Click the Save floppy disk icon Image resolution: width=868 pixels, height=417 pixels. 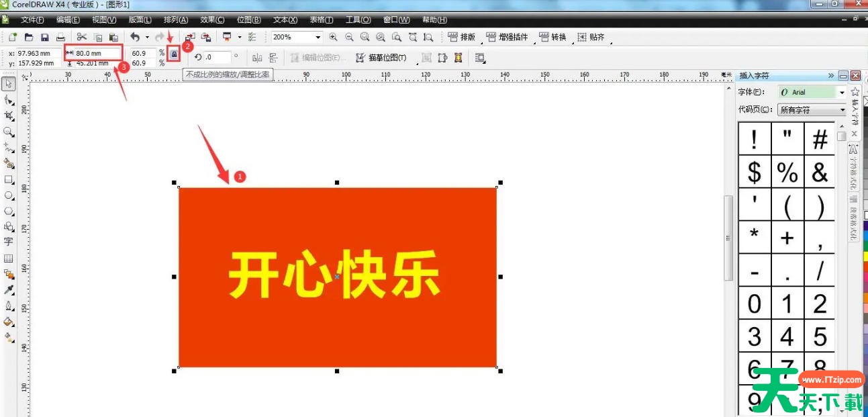pyautogui.click(x=45, y=38)
